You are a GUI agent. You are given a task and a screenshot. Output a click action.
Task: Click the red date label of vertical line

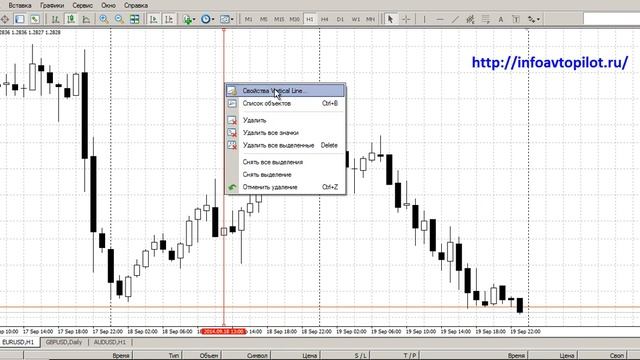click(x=224, y=331)
